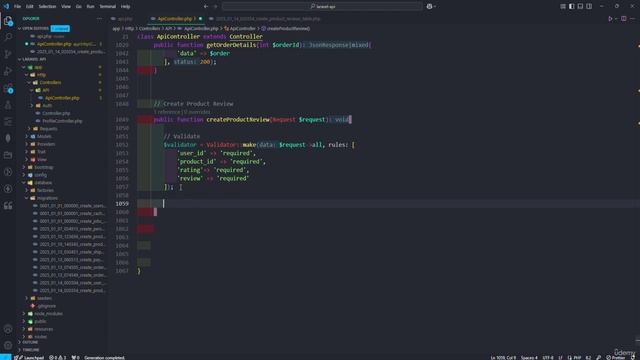
Task: Open the Manage gear icon
Action: [x=8, y=345]
